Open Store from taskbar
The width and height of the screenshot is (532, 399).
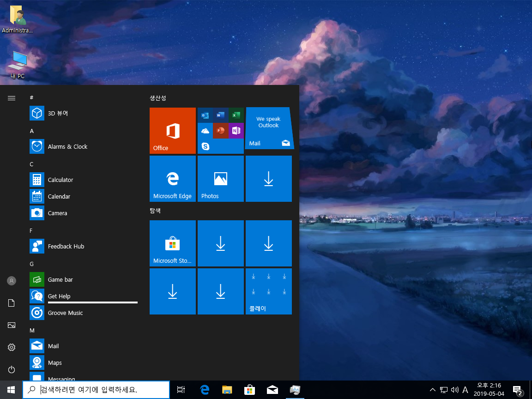point(250,390)
